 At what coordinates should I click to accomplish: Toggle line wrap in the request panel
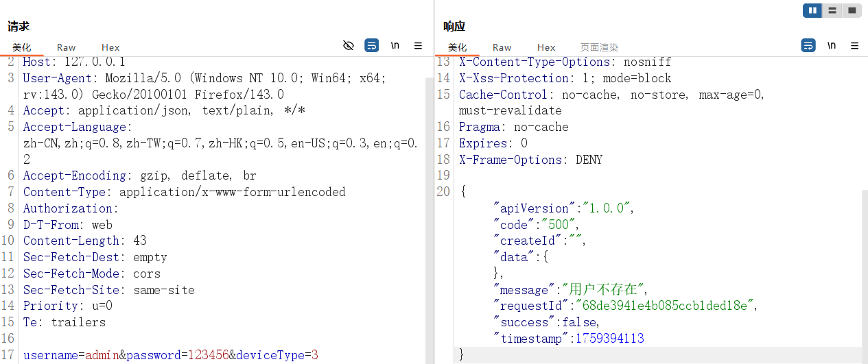tap(371, 46)
